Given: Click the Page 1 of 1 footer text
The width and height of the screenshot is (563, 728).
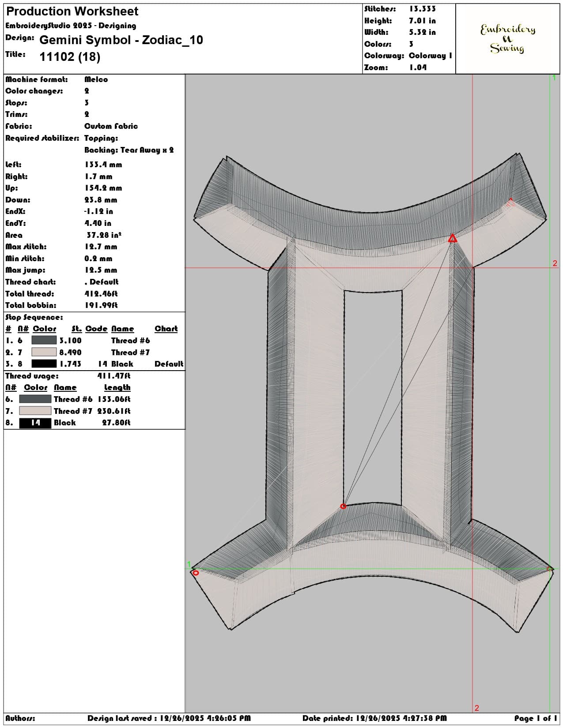Looking at the screenshot, I should 536,718.
